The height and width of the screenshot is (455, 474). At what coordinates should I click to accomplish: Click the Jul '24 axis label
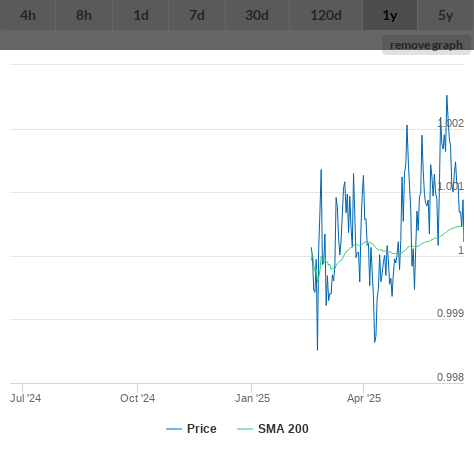coord(26,398)
